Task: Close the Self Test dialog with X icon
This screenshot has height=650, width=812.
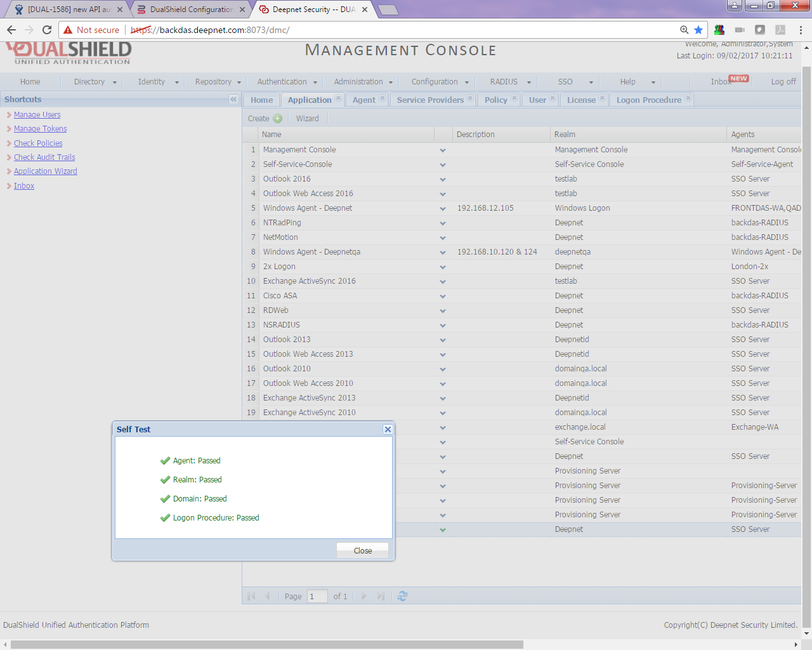Action: click(x=388, y=430)
